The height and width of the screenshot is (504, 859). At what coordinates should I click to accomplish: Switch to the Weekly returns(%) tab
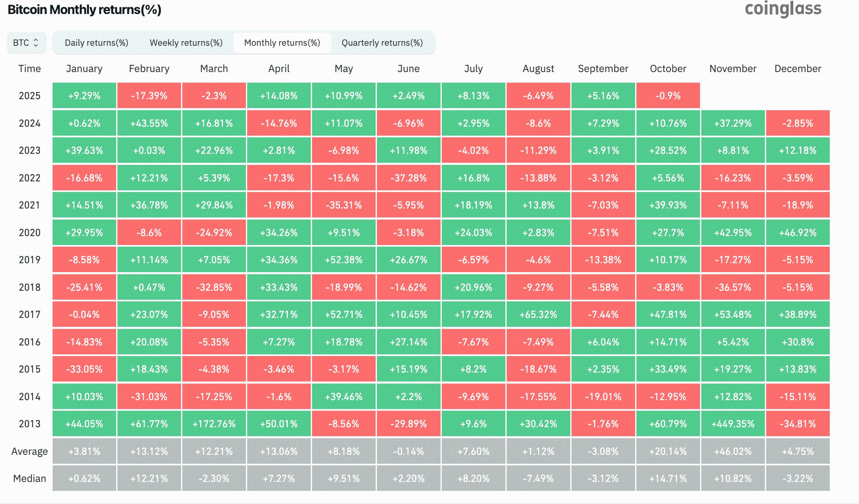point(186,43)
